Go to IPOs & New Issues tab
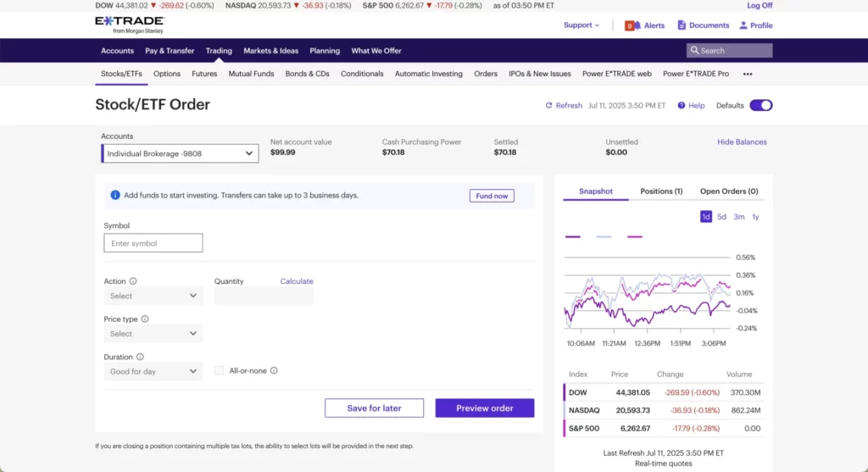The width and height of the screenshot is (868, 472). click(540, 74)
